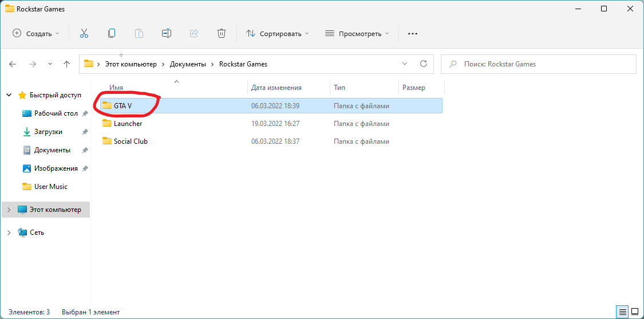
Task: Open the three-dots more options menu
Action: [x=412, y=34]
